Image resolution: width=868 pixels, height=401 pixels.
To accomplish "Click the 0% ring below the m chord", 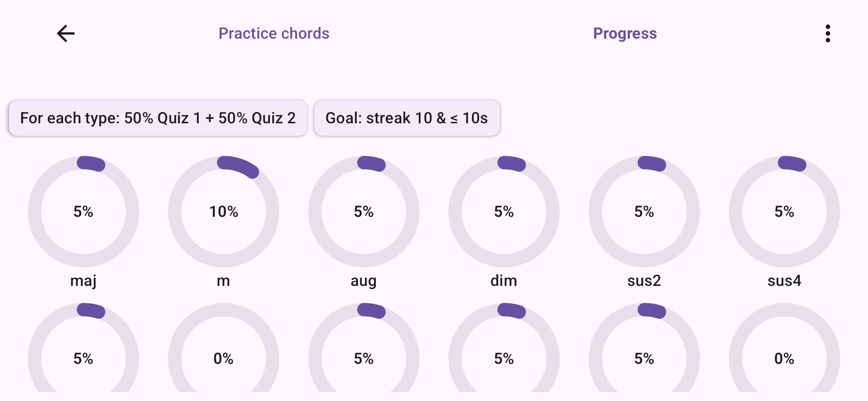I will point(224,358).
